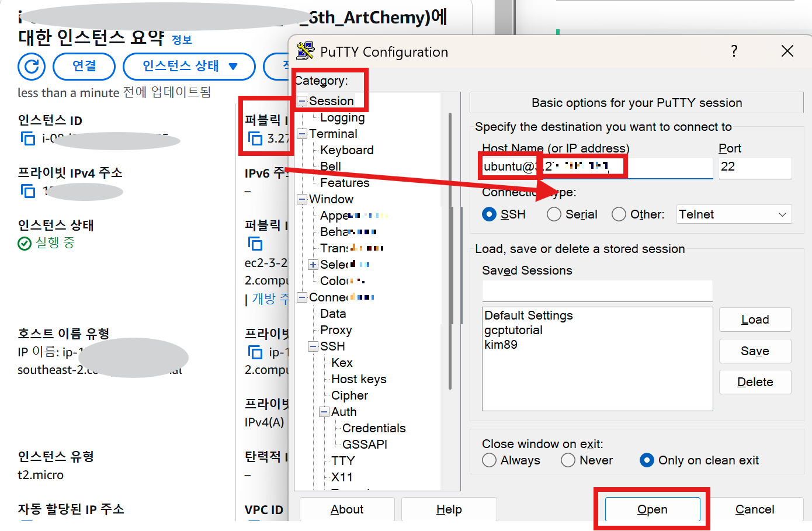
Task: Click the Host Name input field
Action: tap(597, 167)
